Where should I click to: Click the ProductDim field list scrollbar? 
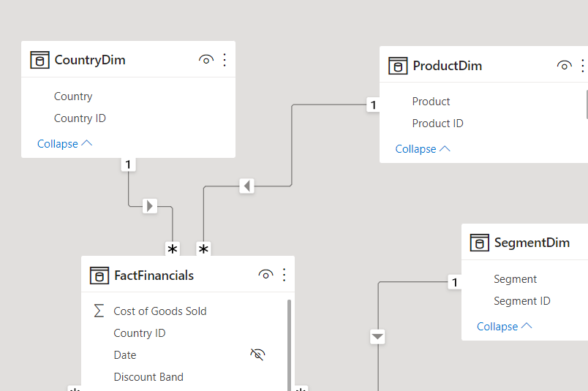click(x=587, y=105)
